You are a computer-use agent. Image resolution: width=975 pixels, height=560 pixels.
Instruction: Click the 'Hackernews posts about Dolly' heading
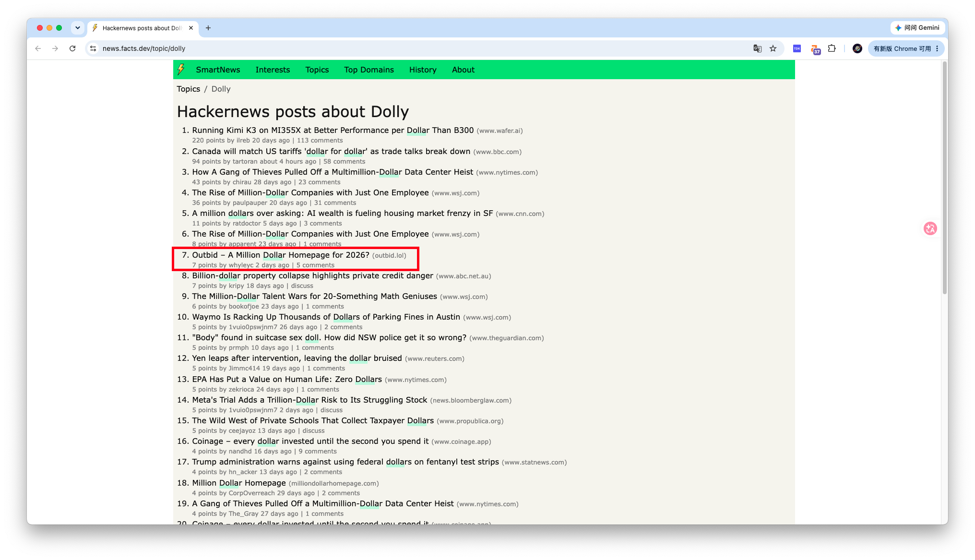293,111
